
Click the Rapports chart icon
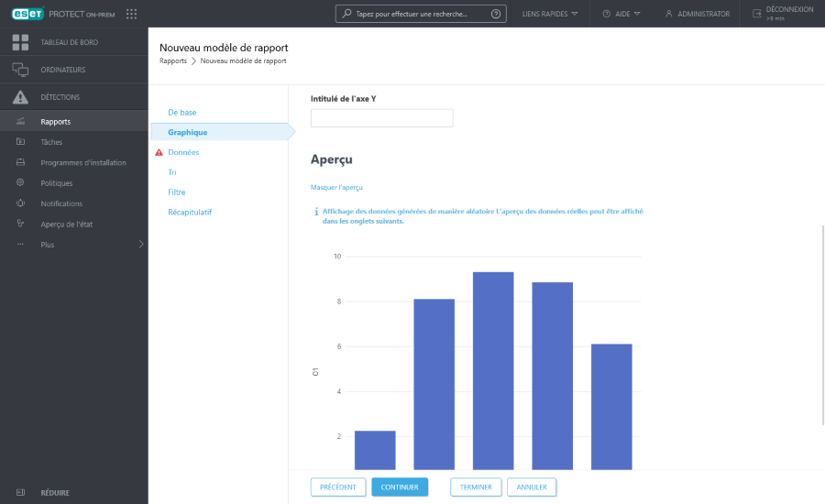(20, 121)
